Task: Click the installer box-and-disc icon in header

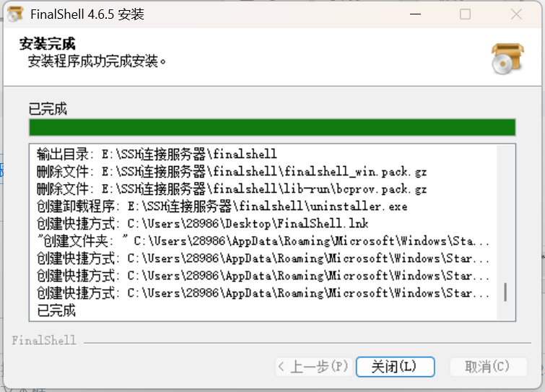Action: click(x=507, y=58)
